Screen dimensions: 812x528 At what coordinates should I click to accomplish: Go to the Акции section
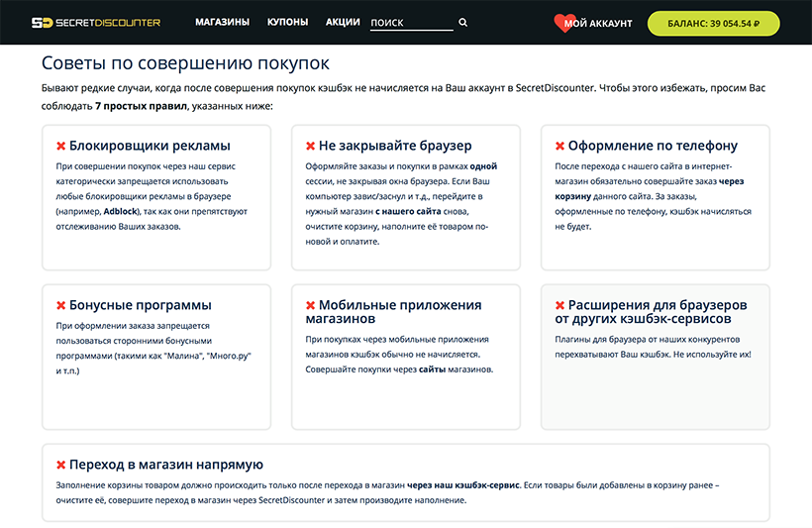(343, 23)
